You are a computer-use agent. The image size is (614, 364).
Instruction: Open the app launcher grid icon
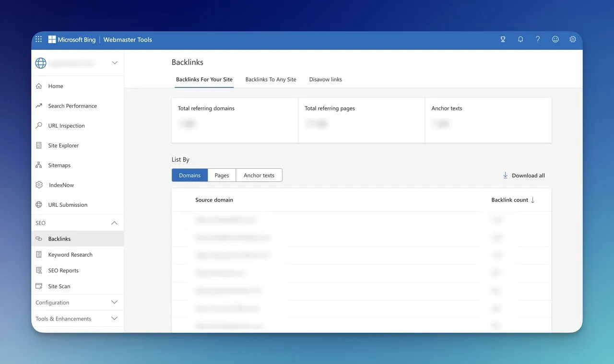point(39,39)
